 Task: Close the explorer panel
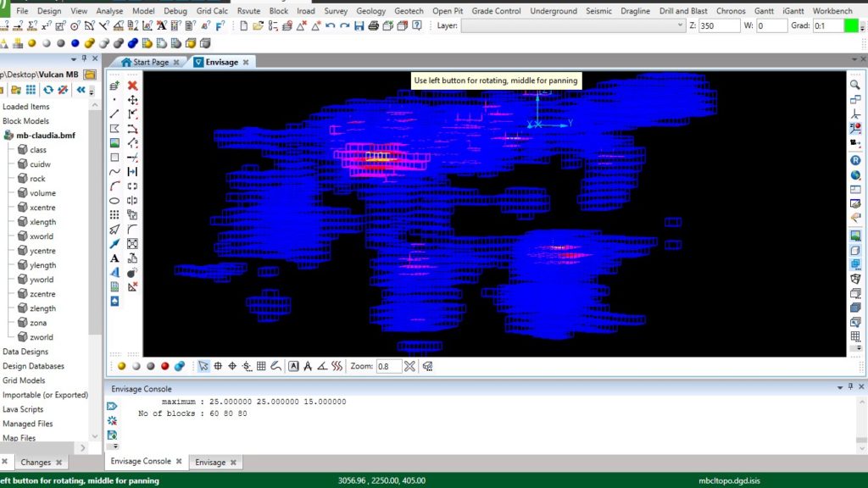[95, 58]
